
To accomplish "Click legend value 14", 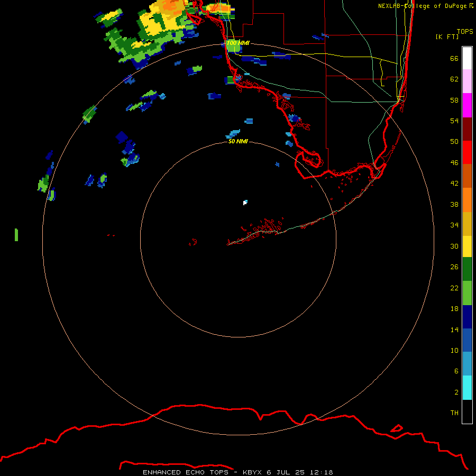I will 454,329.
